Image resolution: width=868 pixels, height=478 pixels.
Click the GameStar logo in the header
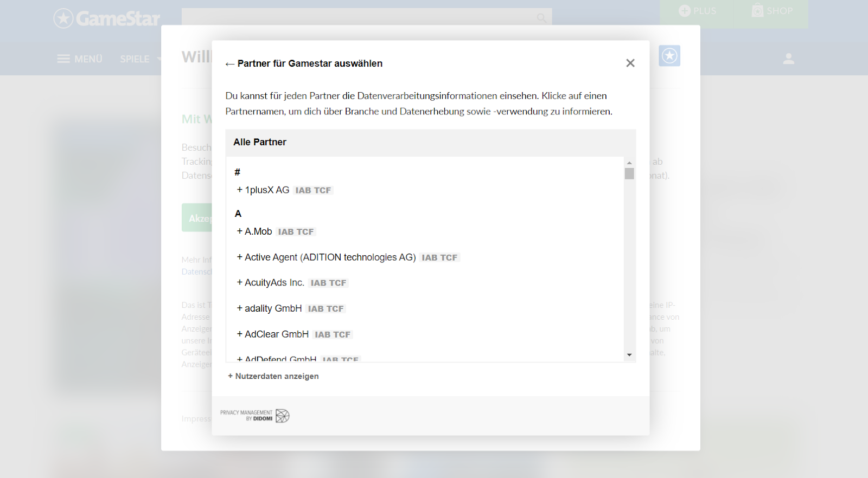[107, 18]
